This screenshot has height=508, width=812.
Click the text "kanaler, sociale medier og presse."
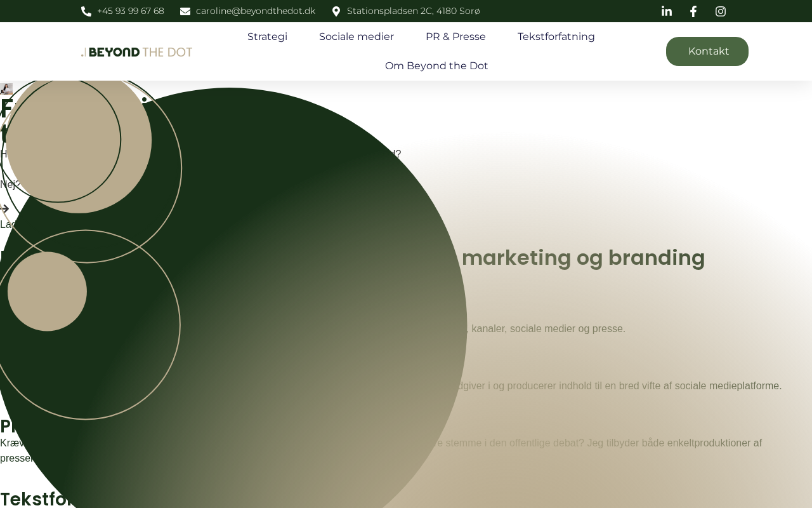(548, 329)
